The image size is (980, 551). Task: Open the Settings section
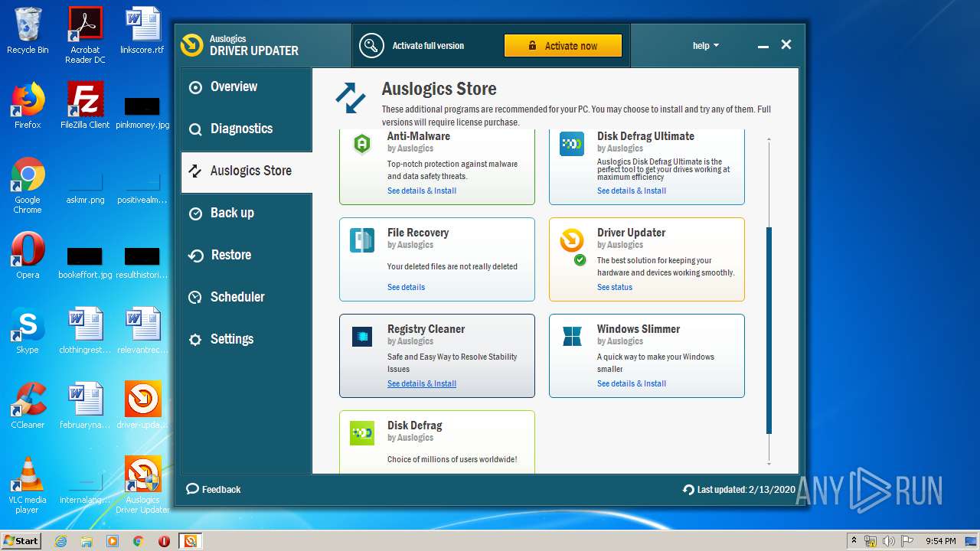click(246, 339)
